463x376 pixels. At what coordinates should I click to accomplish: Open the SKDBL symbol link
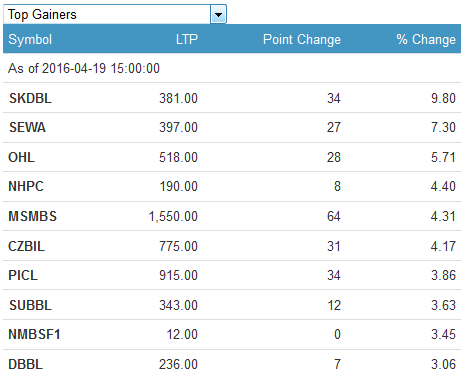pyautogui.click(x=30, y=98)
